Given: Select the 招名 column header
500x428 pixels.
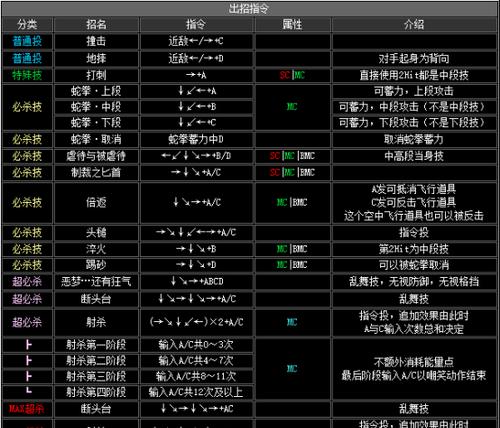Looking at the screenshot, I should pyautogui.click(x=96, y=24).
